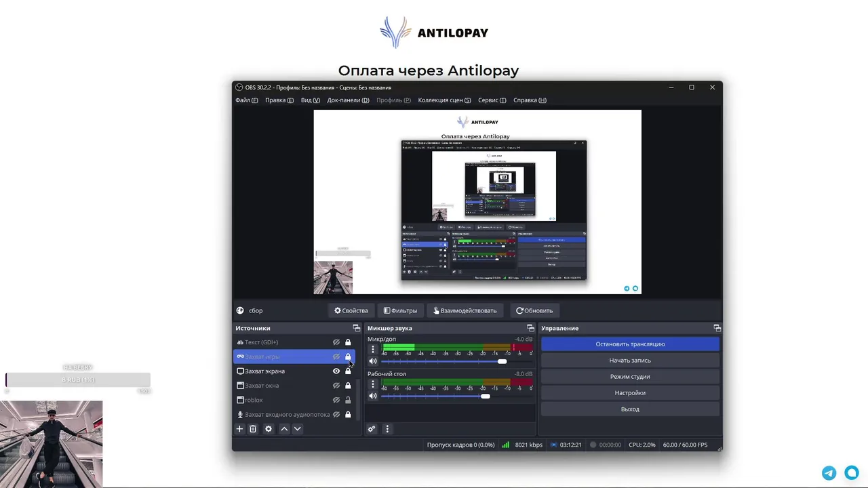
Task: Undock the Микшер звука panel
Action: [530, 328]
